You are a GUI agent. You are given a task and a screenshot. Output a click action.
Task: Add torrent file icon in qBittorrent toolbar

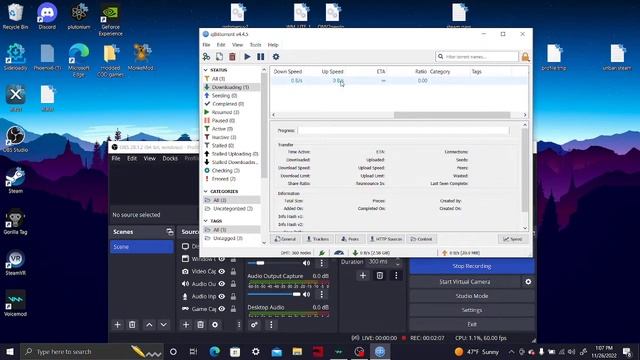tap(219, 57)
